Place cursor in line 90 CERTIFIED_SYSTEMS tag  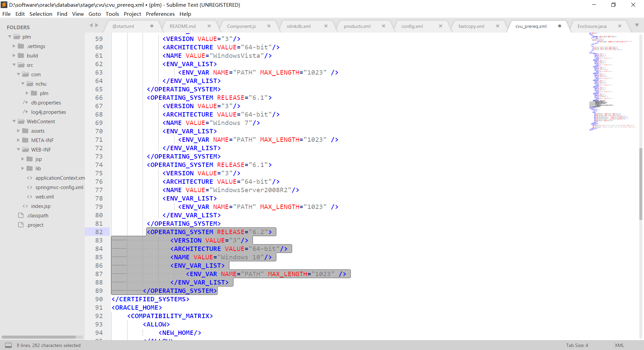(151, 299)
